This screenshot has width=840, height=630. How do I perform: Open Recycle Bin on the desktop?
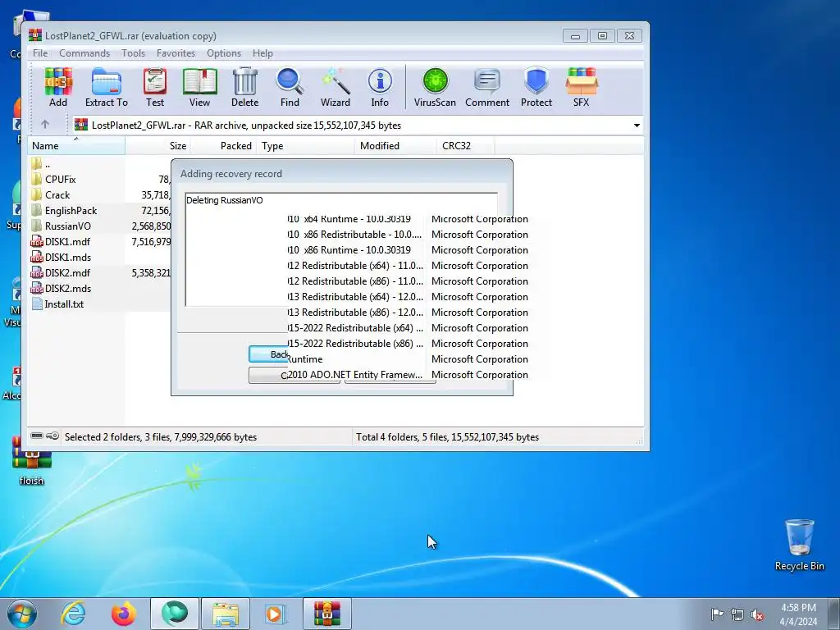click(799, 545)
